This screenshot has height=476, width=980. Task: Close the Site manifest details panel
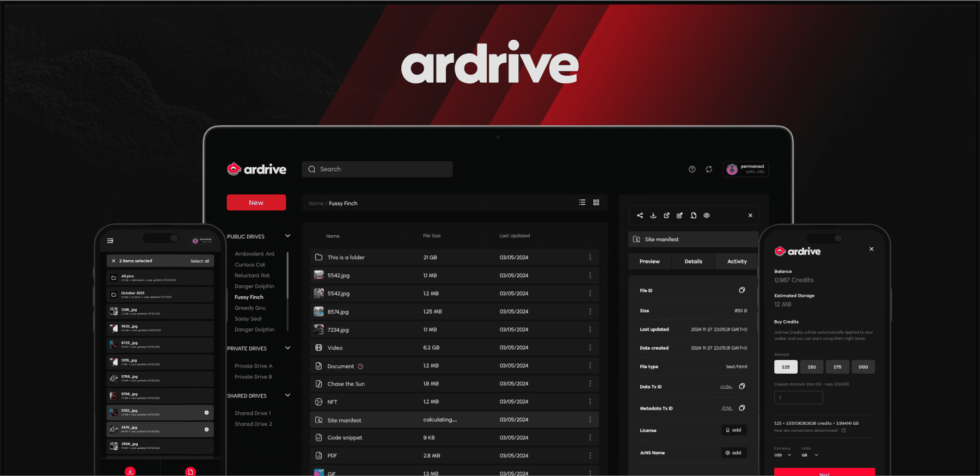point(750,216)
